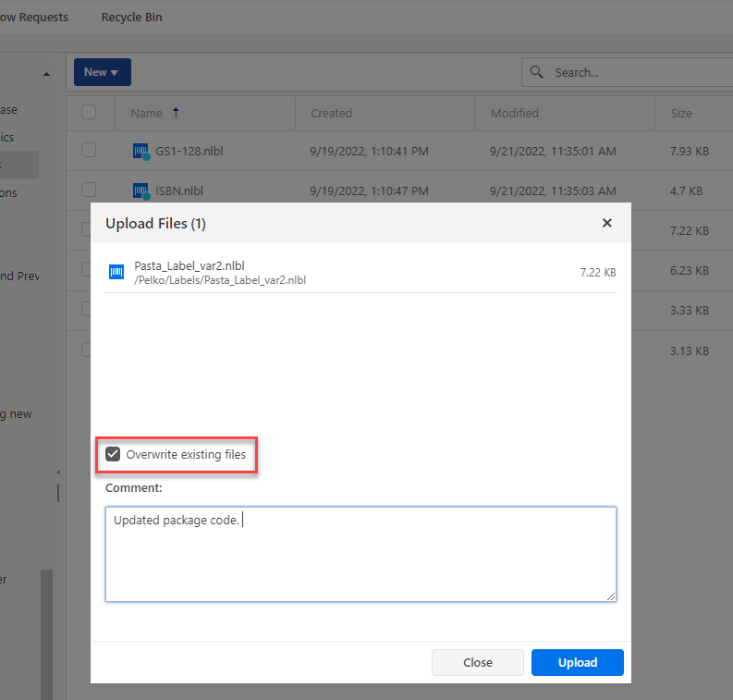Click the search magnifier icon
733x700 pixels.
537,72
